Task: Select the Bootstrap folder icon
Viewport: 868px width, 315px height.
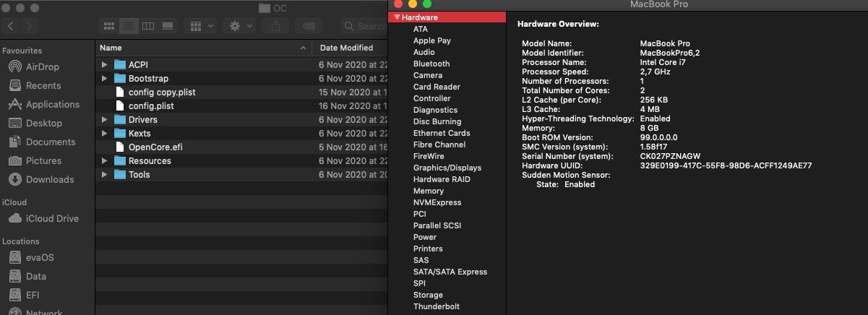Action: [120, 78]
